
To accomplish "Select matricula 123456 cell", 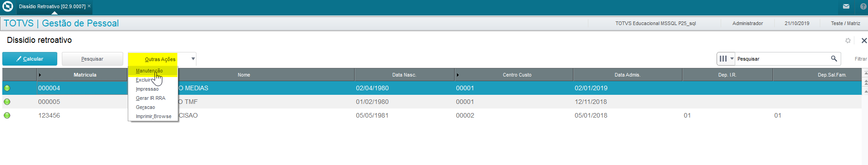I will pos(49,115).
